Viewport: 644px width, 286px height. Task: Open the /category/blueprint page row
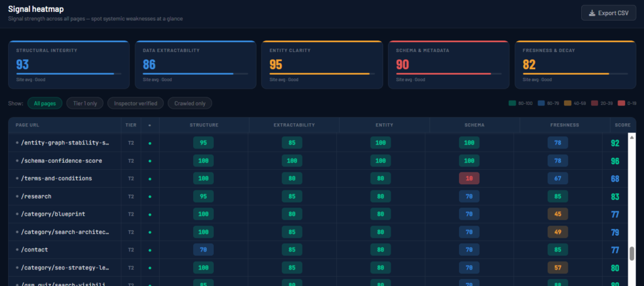tap(318, 214)
